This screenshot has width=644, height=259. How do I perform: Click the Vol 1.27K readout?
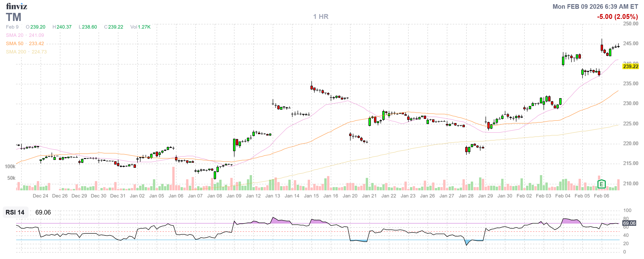point(140,27)
